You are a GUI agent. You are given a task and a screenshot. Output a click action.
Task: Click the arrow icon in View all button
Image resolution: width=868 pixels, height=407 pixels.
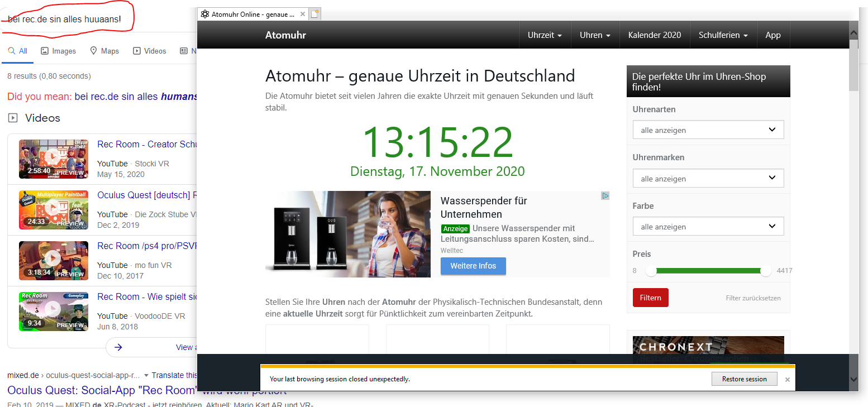(118, 347)
